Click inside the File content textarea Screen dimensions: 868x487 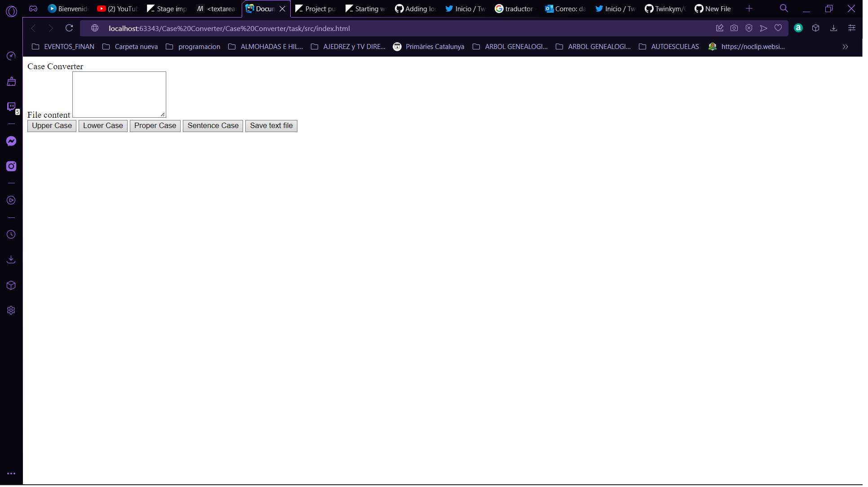[119, 94]
